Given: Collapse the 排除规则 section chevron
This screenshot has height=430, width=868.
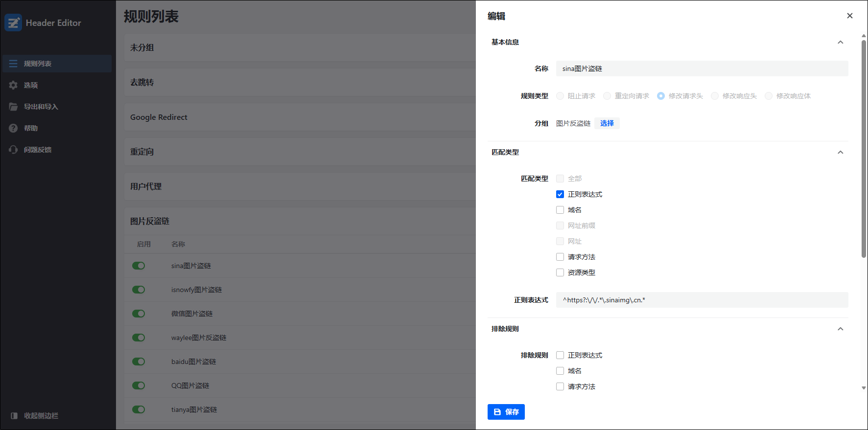Looking at the screenshot, I should [841, 329].
